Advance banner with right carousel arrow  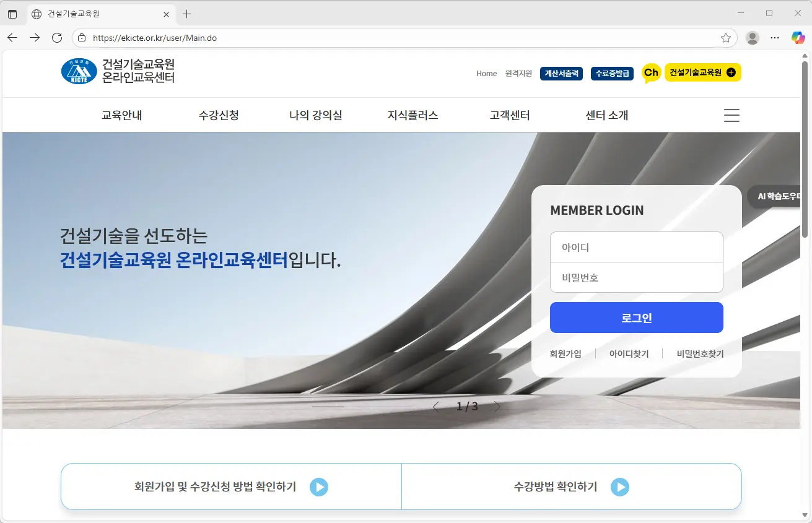tap(496, 407)
